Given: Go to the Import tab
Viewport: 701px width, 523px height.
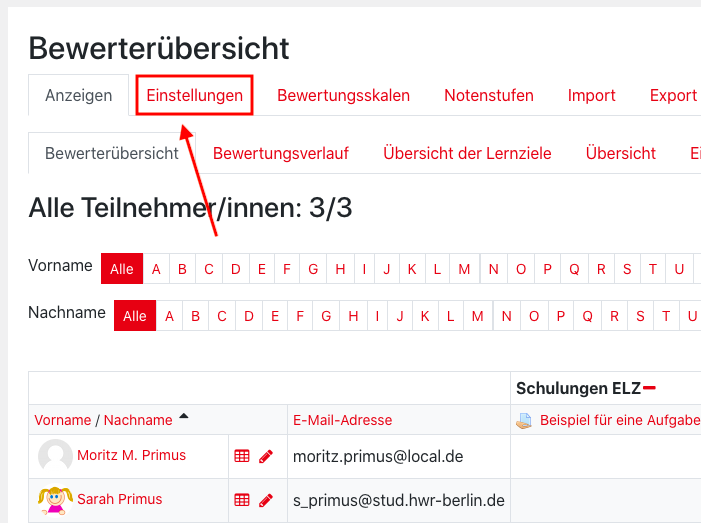Looking at the screenshot, I should [x=591, y=96].
